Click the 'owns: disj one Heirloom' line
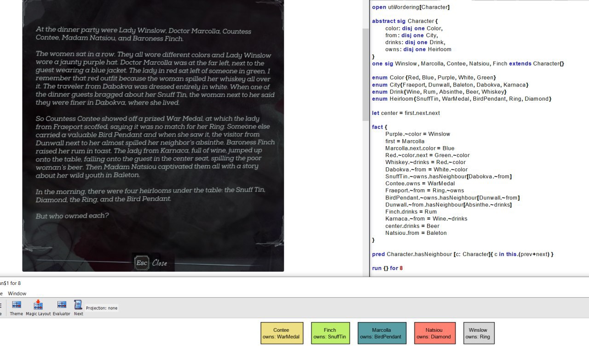The height and width of the screenshot is (364, 589). [x=418, y=49]
